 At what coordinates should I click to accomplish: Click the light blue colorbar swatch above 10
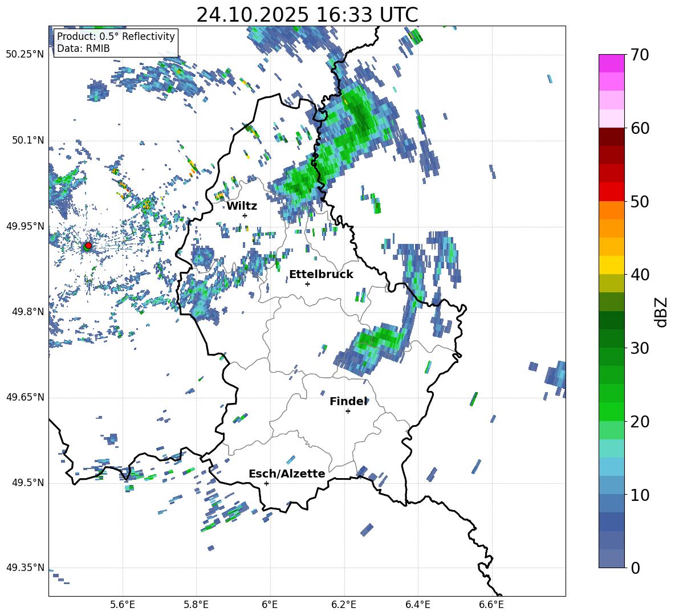(x=611, y=485)
